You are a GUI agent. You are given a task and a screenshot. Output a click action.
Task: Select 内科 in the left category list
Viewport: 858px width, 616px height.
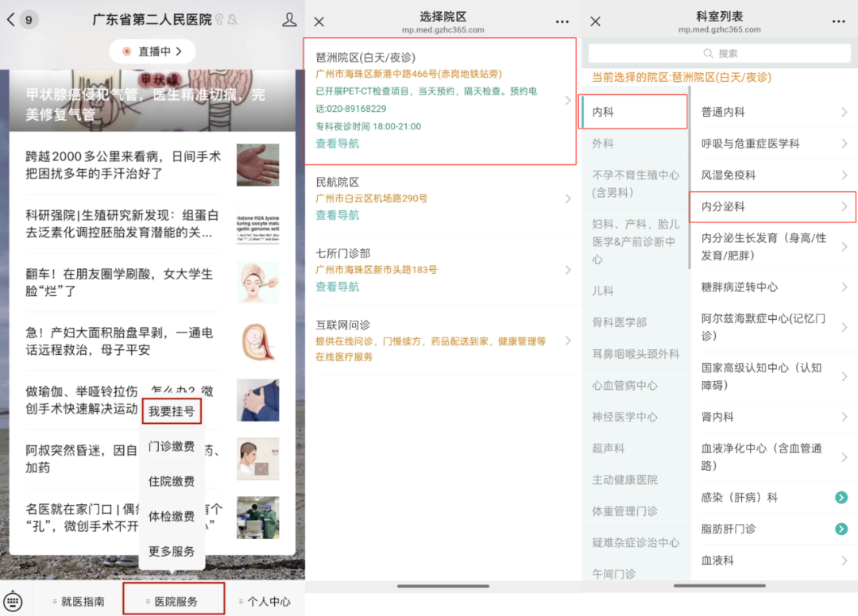tap(633, 112)
